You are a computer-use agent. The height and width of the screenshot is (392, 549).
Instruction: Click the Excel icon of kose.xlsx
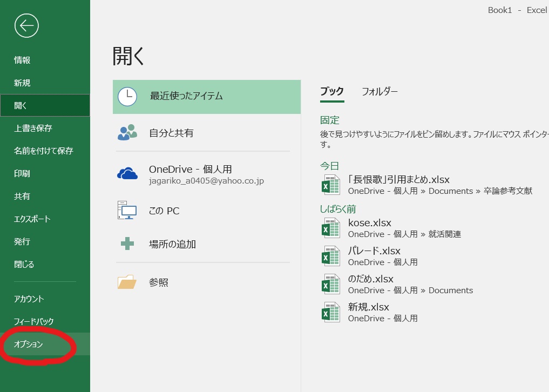pos(331,228)
